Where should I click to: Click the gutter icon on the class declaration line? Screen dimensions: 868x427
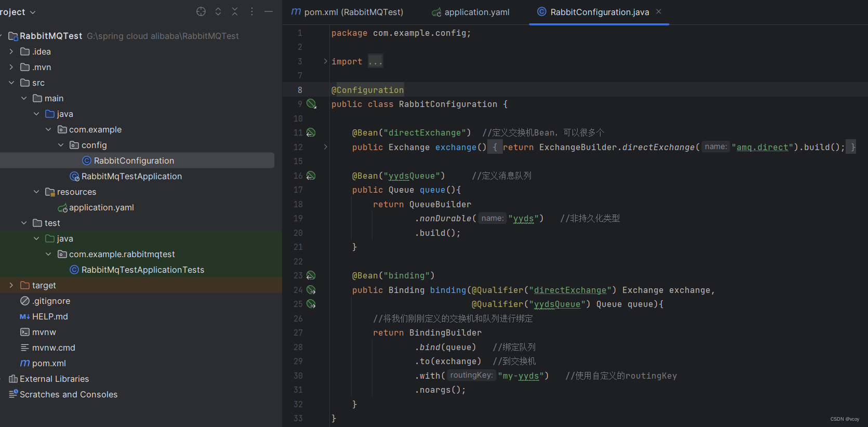[311, 104]
